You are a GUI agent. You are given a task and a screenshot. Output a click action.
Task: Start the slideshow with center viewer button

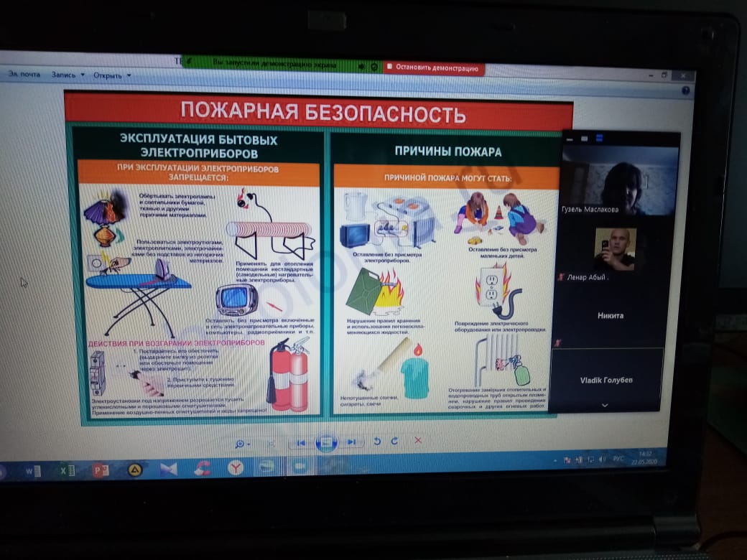[325, 443]
